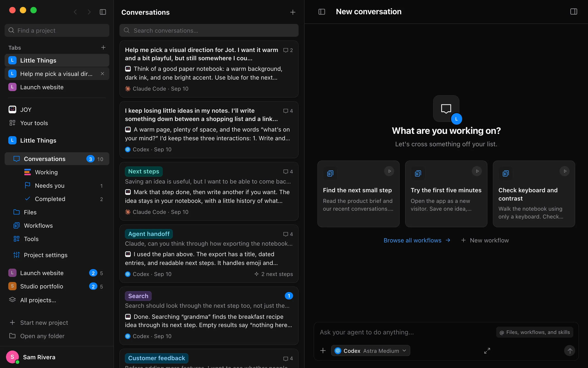The height and width of the screenshot is (368, 588).
Task: Send message with the up arrow button
Action: 570,351
